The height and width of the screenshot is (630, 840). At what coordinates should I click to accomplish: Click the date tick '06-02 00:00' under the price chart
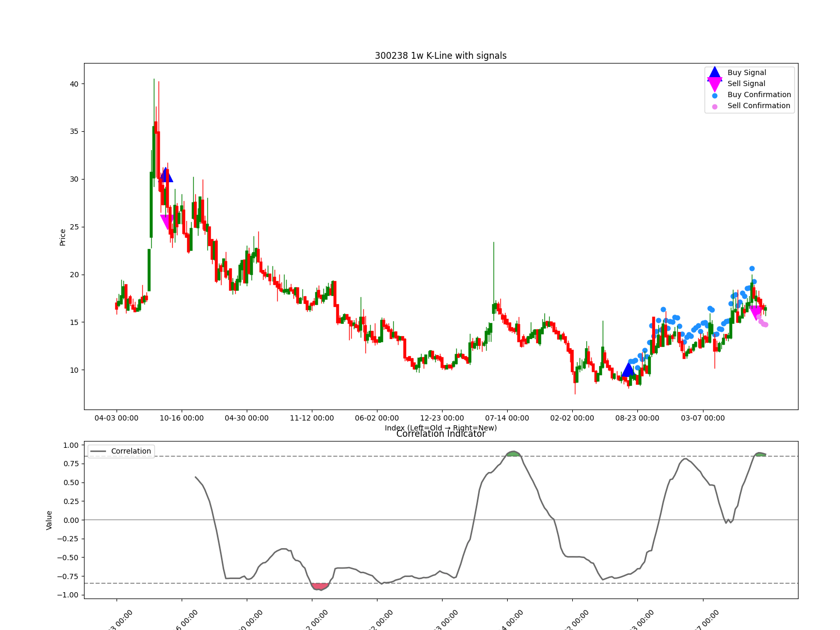377,418
